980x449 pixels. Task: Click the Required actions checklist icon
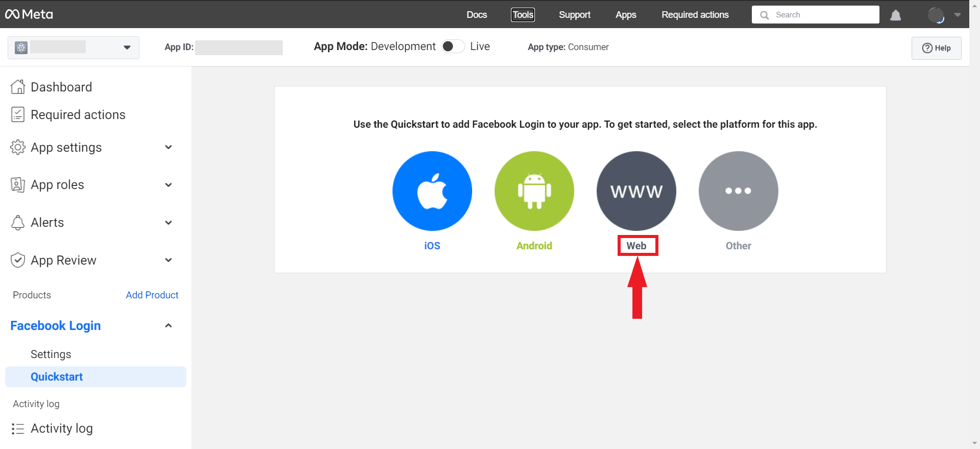(18, 114)
